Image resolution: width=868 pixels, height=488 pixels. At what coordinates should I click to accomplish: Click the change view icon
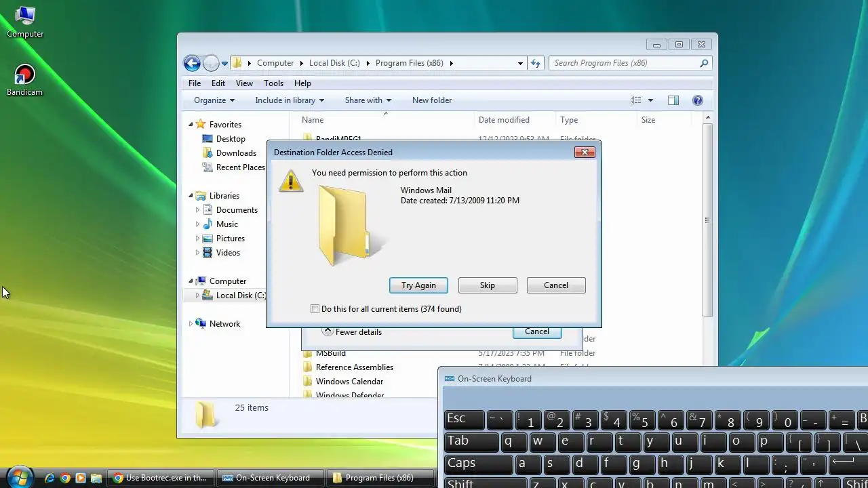(635, 100)
